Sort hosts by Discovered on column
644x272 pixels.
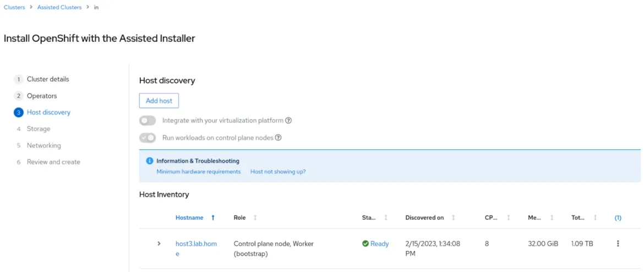(453, 217)
